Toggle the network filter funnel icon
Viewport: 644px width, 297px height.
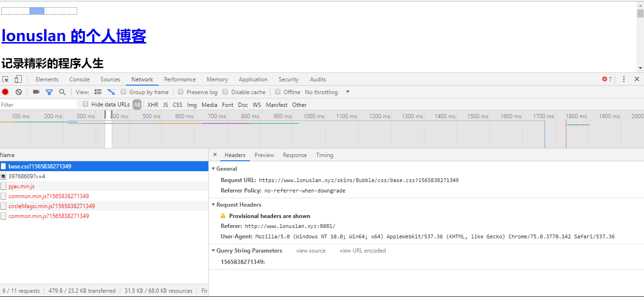(x=49, y=92)
